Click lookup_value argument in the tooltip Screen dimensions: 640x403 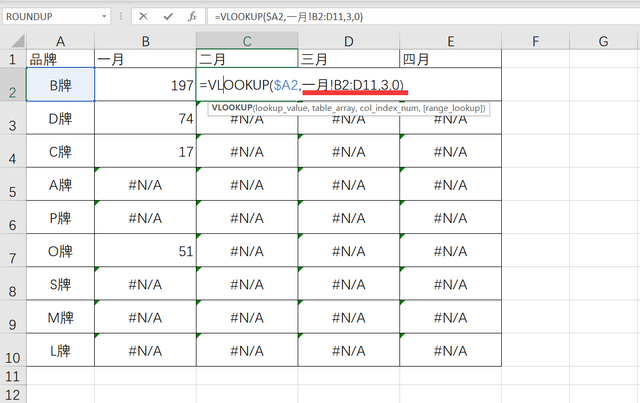coord(282,108)
